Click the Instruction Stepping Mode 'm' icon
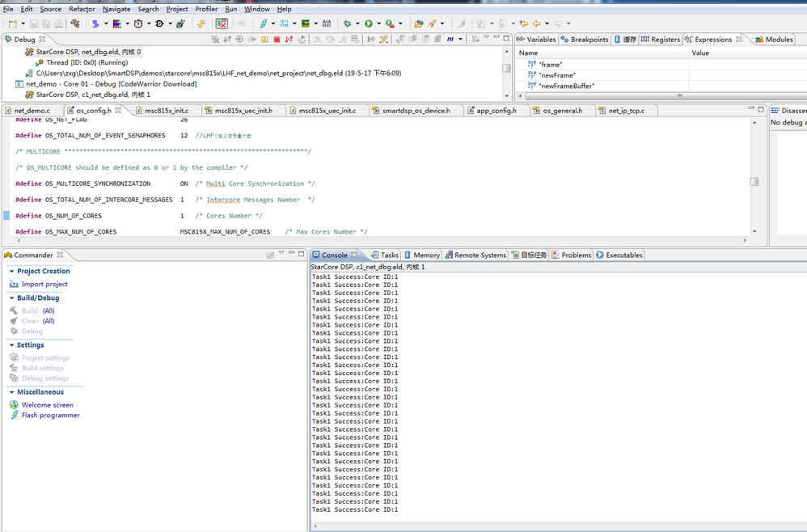 coord(450,39)
